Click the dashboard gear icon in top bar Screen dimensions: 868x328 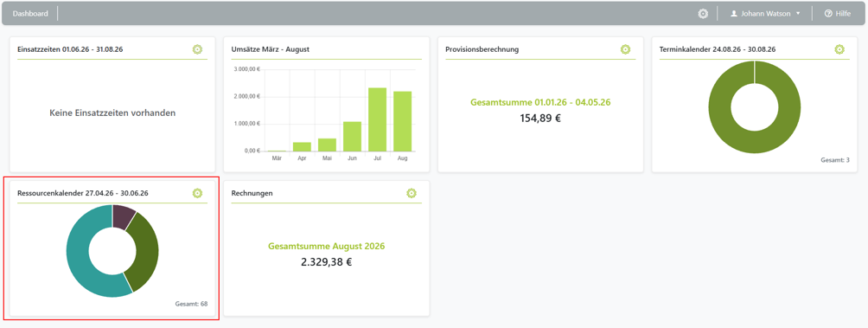tap(703, 13)
